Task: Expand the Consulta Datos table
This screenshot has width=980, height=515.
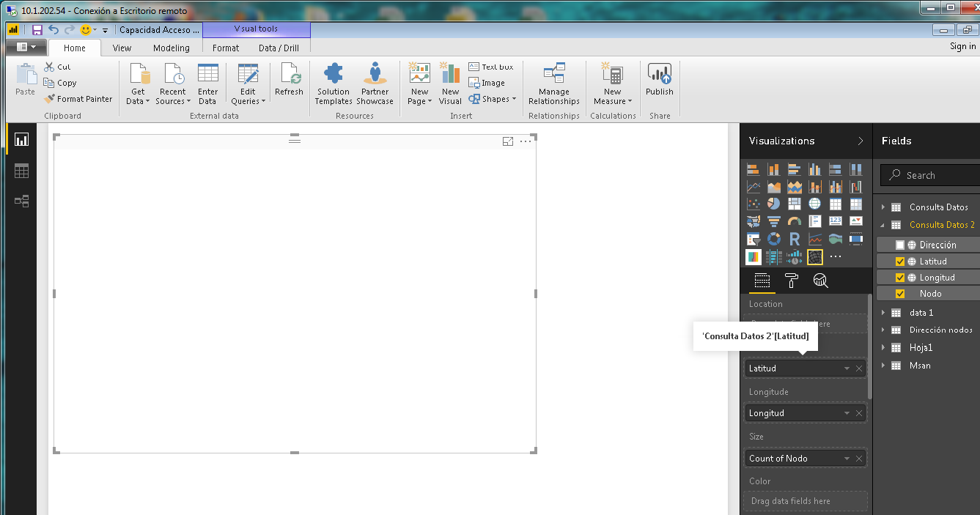Action: (x=884, y=207)
